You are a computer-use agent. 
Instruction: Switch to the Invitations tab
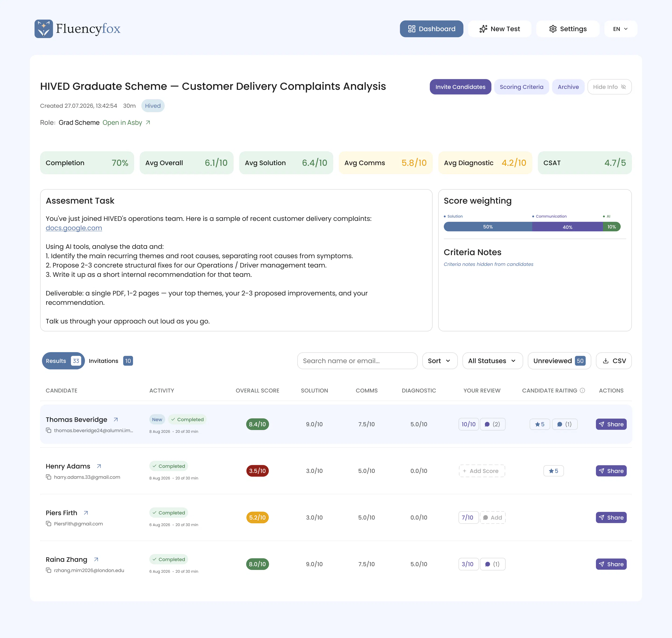pos(111,361)
